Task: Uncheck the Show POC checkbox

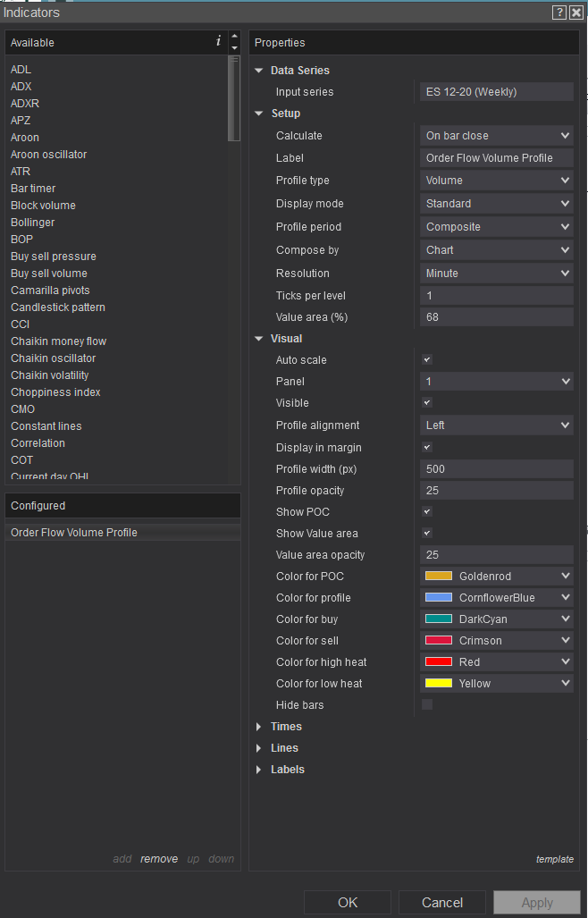Action: [x=427, y=511]
